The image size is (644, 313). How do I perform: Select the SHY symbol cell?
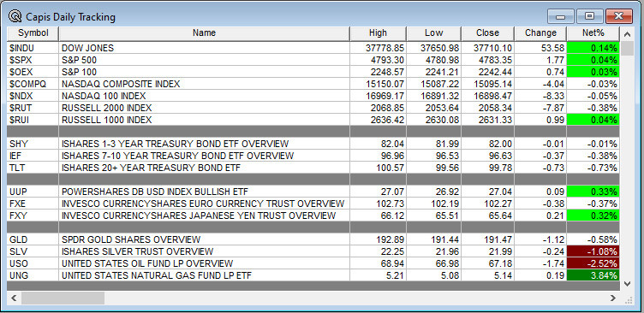click(x=33, y=144)
